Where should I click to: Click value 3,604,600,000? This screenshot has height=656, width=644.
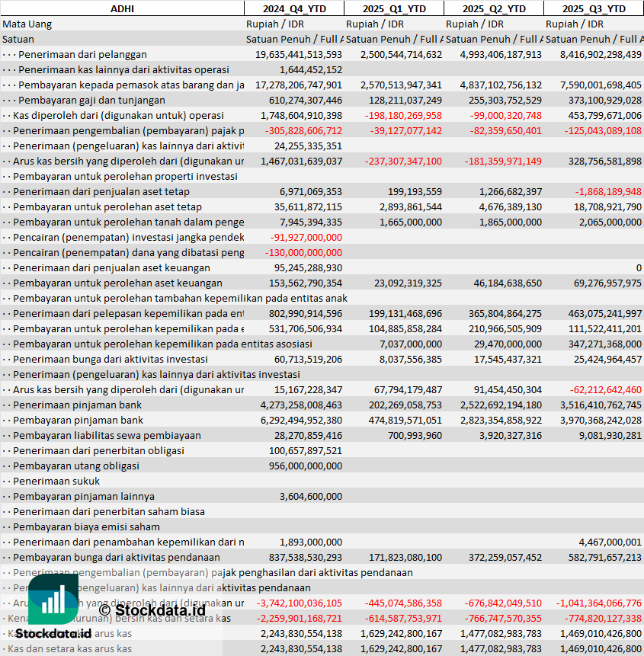pos(311,497)
